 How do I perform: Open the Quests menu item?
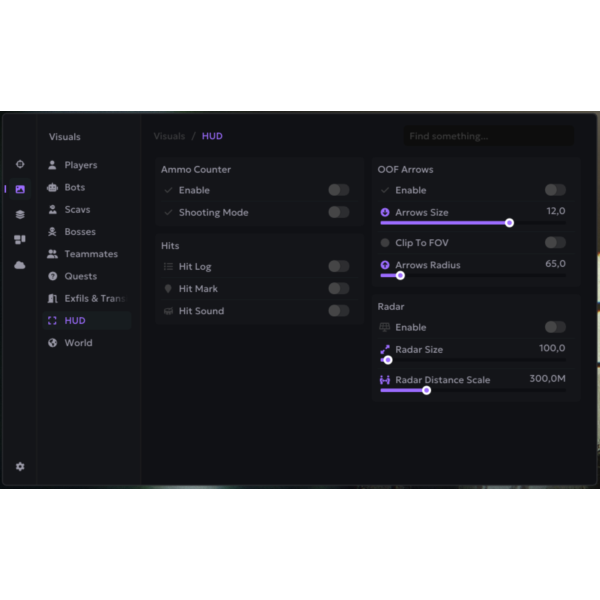pyautogui.click(x=87, y=276)
